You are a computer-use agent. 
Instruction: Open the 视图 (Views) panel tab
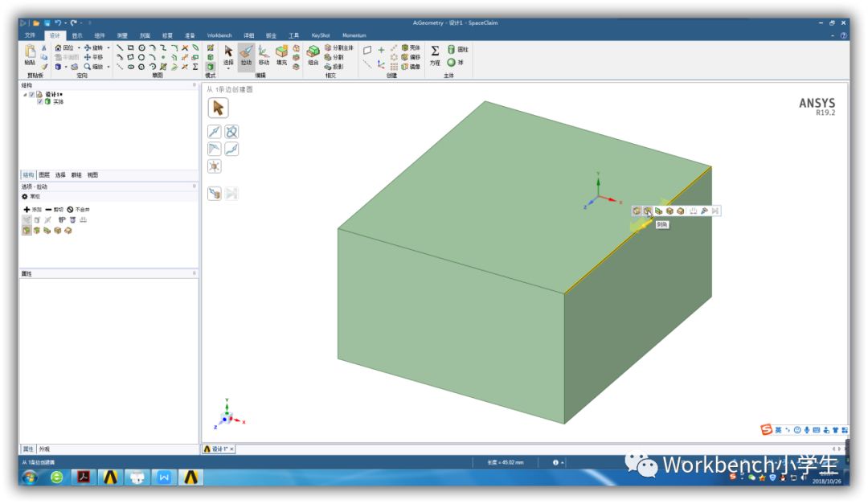(x=92, y=175)
